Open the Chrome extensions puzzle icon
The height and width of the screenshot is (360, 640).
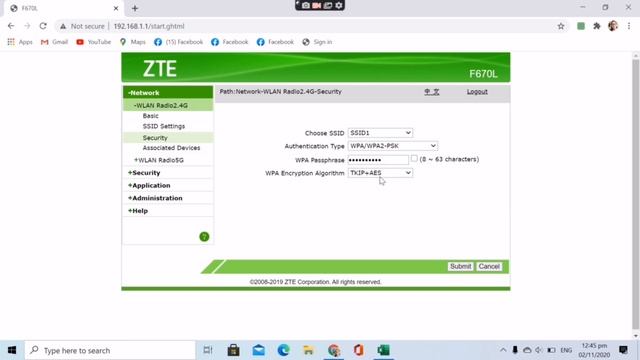pos(597,26)
